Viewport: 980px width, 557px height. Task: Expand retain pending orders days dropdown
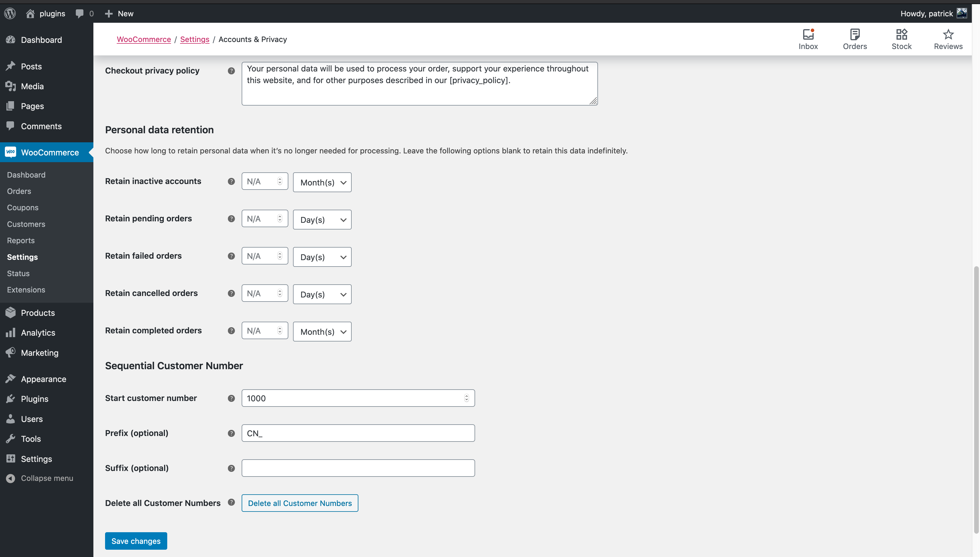pyautogui.click(x=322, y=219)
